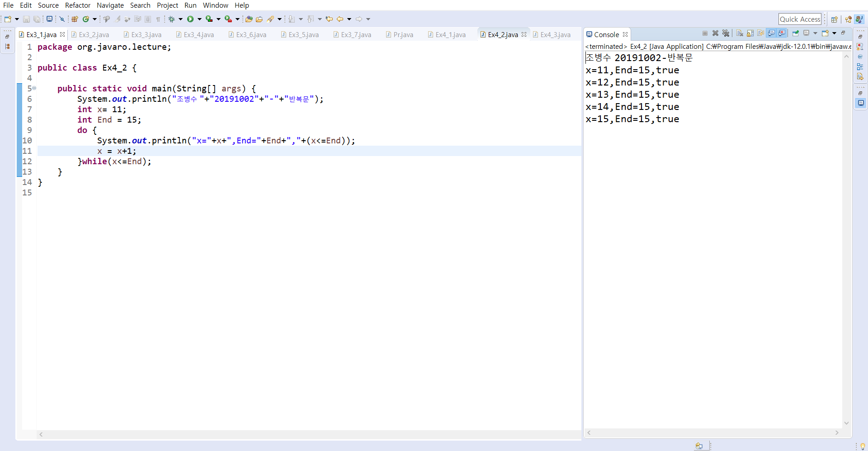Image resolution: width=868 pixels, height=451 pixels.
Task: Run the program with green Run button
Action: (x=190, y=19)
